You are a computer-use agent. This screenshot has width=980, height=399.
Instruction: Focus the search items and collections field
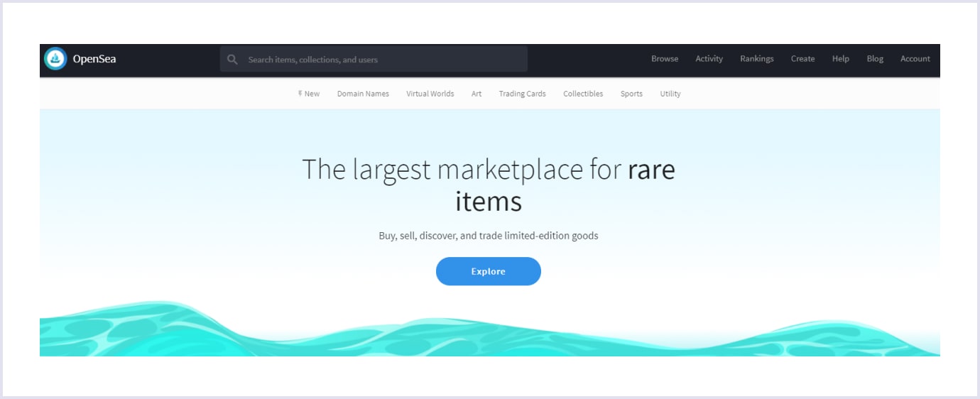pos(374,60)
